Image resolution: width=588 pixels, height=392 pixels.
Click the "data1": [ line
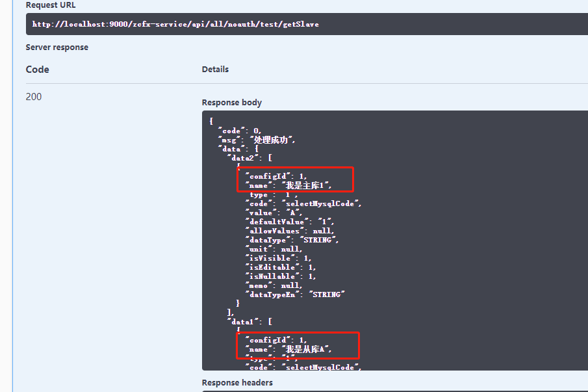click(249, 322)
